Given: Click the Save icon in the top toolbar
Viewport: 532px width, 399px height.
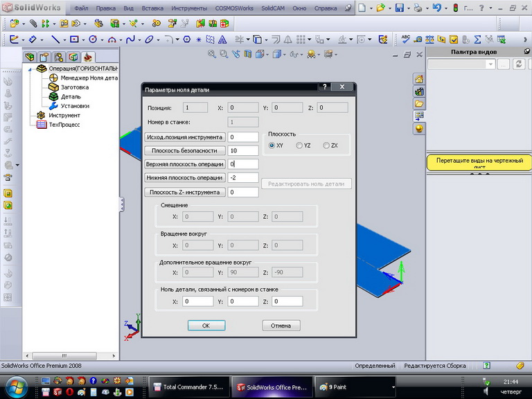Looking at the screenshot, I should [400, 8].
